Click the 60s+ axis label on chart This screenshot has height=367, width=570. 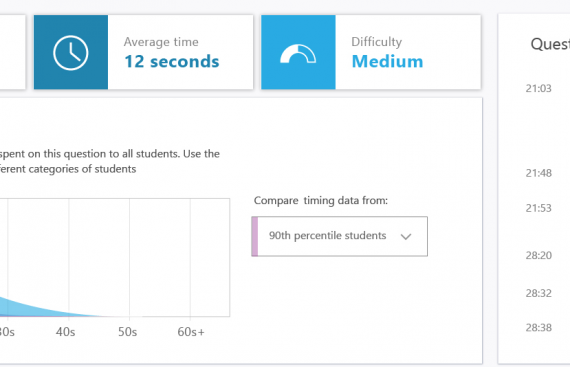pos(191,332)
